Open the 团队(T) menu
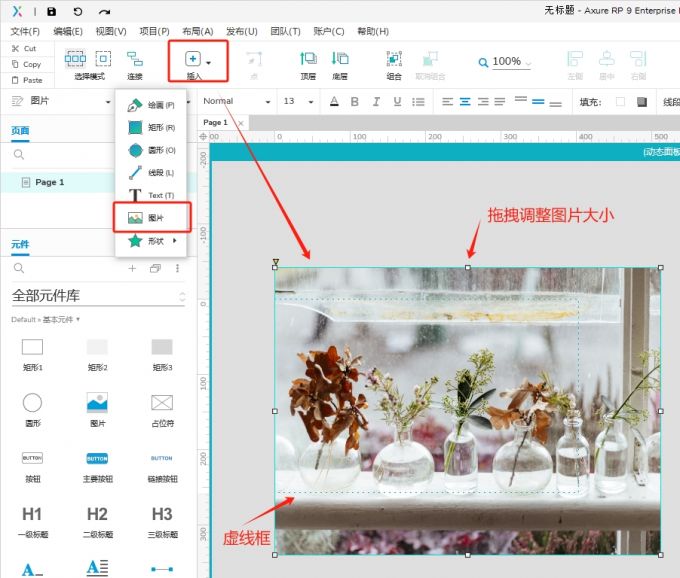 pyautogui.click(x=285, y=31)
